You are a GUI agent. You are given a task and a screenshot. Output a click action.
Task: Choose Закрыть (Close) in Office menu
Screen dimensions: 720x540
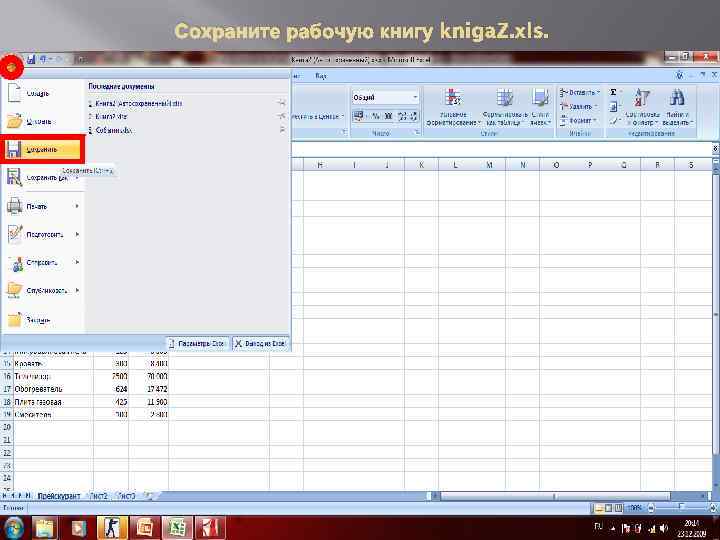point(42,320)
